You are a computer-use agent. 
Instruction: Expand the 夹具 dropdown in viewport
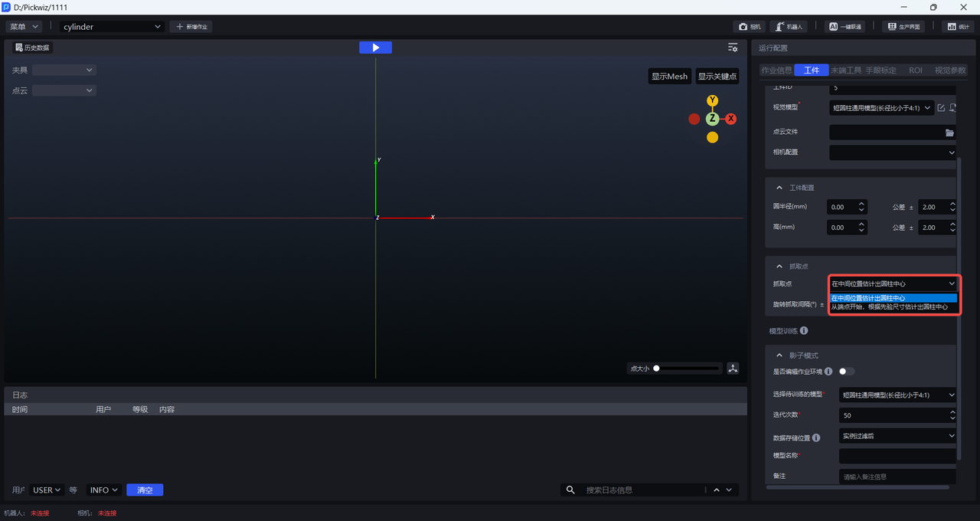pos(64,70)
